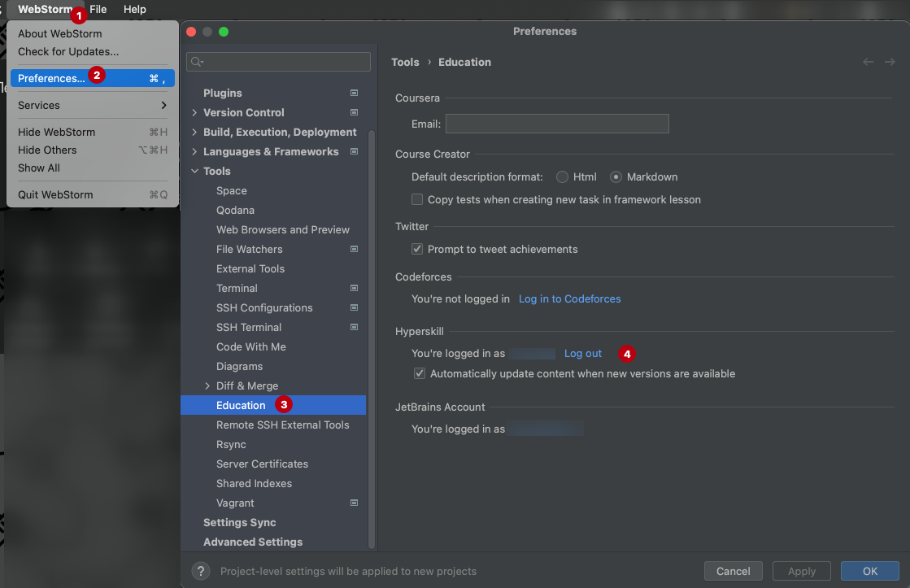Click the help question mark icon
The width and height of the screenshot is (910, 588).
(x=201, y=571)
